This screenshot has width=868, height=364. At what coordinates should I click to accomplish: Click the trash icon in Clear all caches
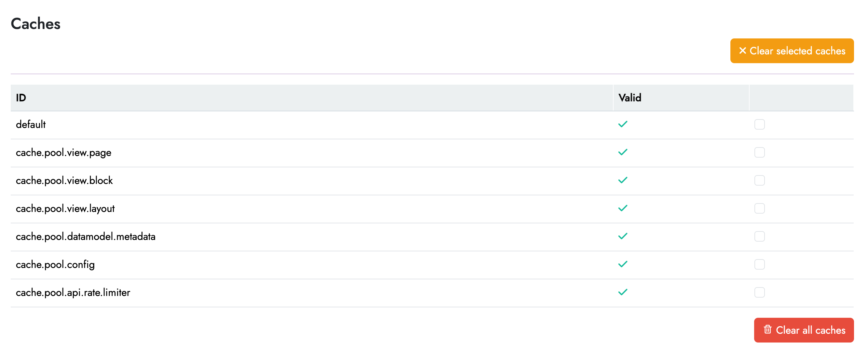767,329
